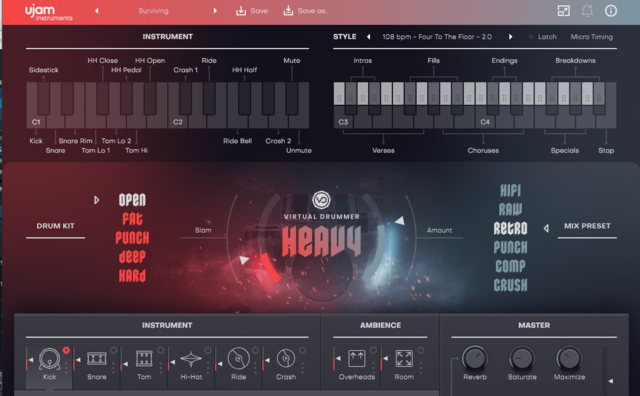Click the Reverb knob
640x396 pixels.
coord(475,358)
